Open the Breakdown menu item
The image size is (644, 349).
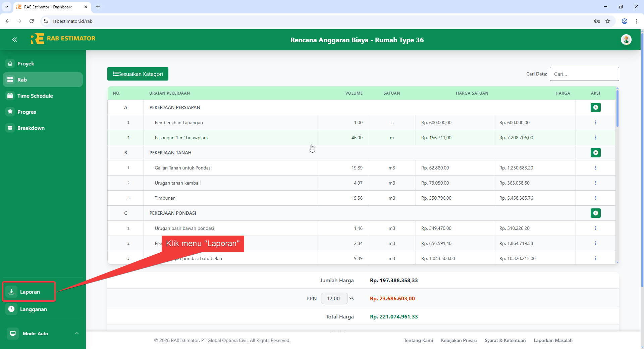point(31,128)
